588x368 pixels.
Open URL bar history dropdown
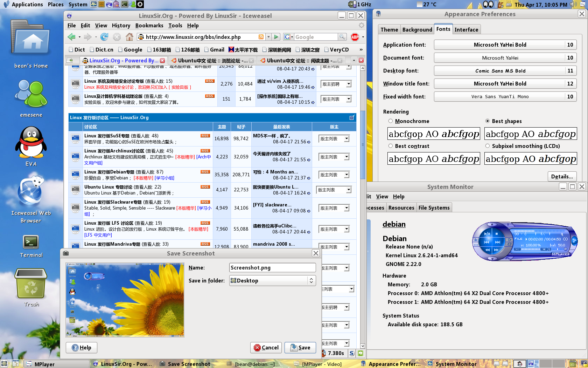pyautogui.click(x=268, y=37)
